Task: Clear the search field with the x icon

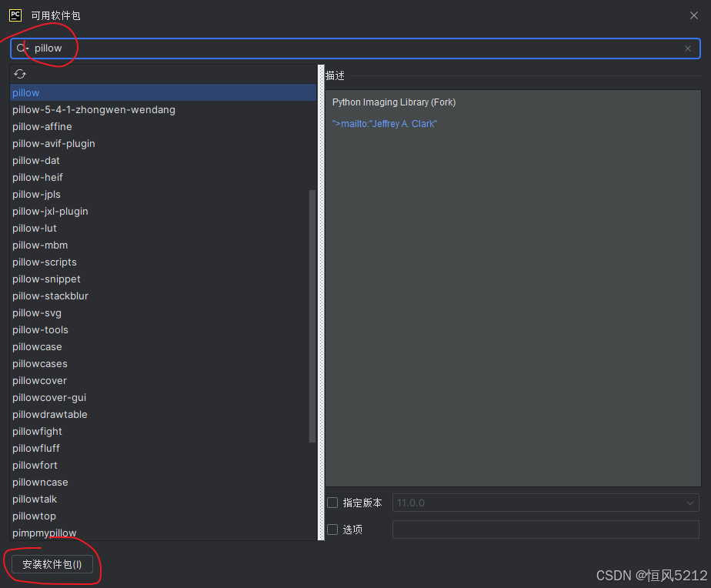Action: click(687, 48)
